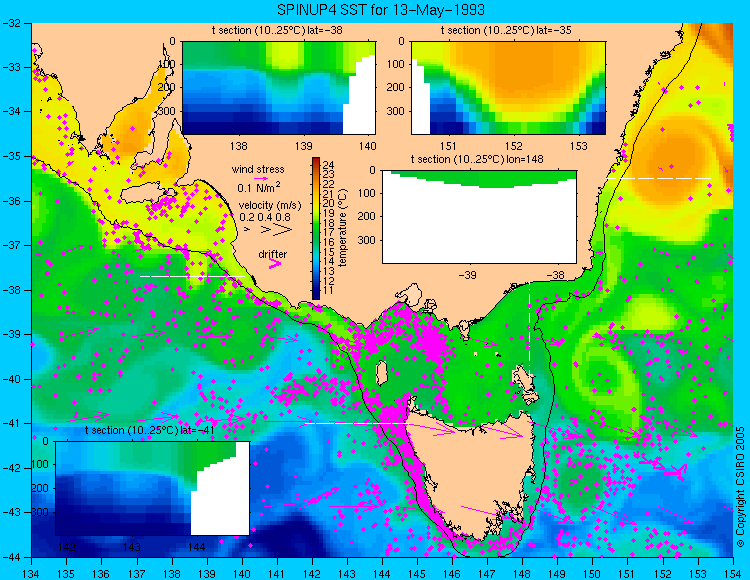This screenshot has height=580, width=750.
Task: Click the "wind stress" legend label
Action: pyautogui.click(x=258, y=169)
